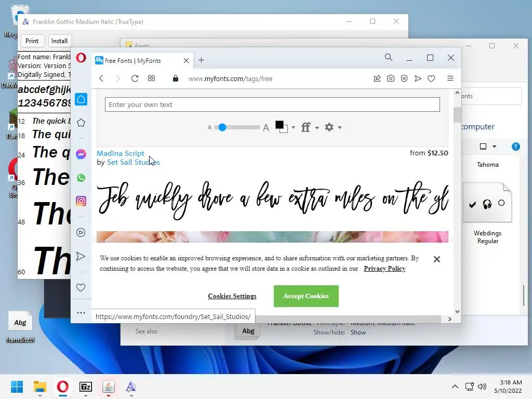This screenshot has width=532, height=399.
Task: Open Instagram in the Opera sidebar
Action: click(x=81, y=201)
